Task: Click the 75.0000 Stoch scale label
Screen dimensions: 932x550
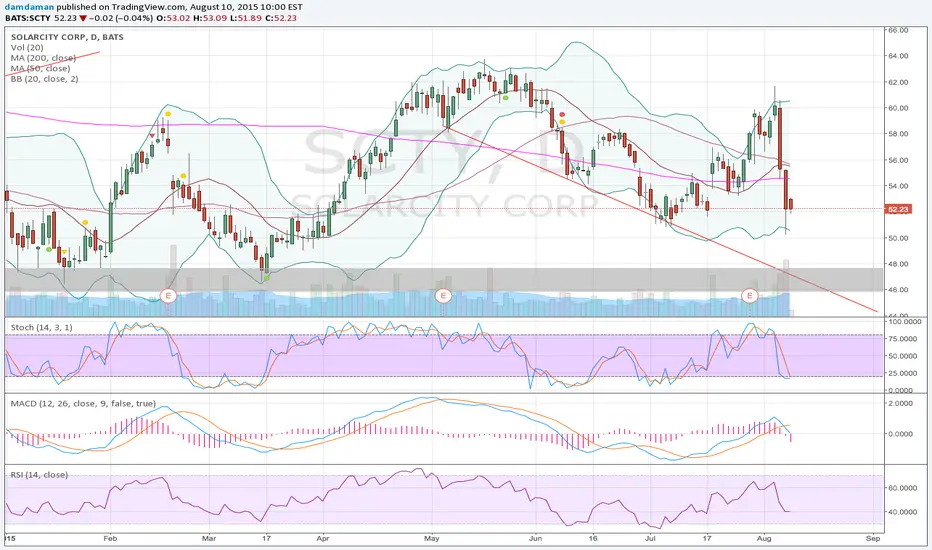Action: [904, 339]
